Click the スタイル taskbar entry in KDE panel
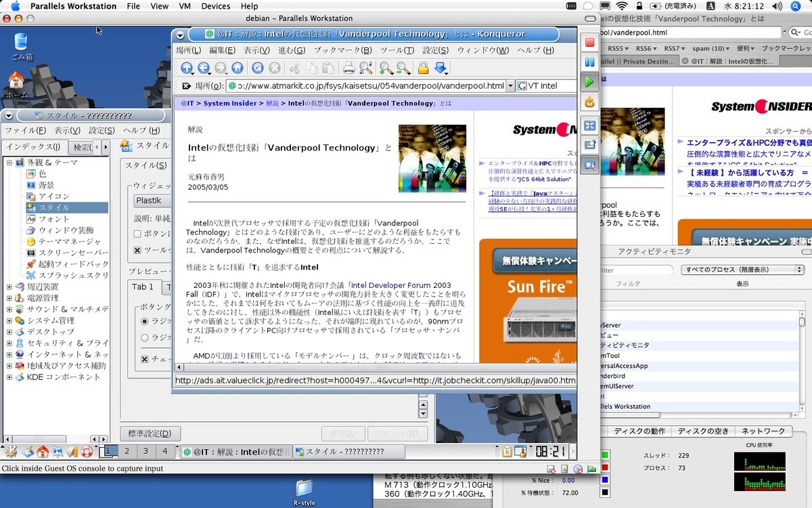The height and width of the screenshot is (508, 812). point(348,452)
